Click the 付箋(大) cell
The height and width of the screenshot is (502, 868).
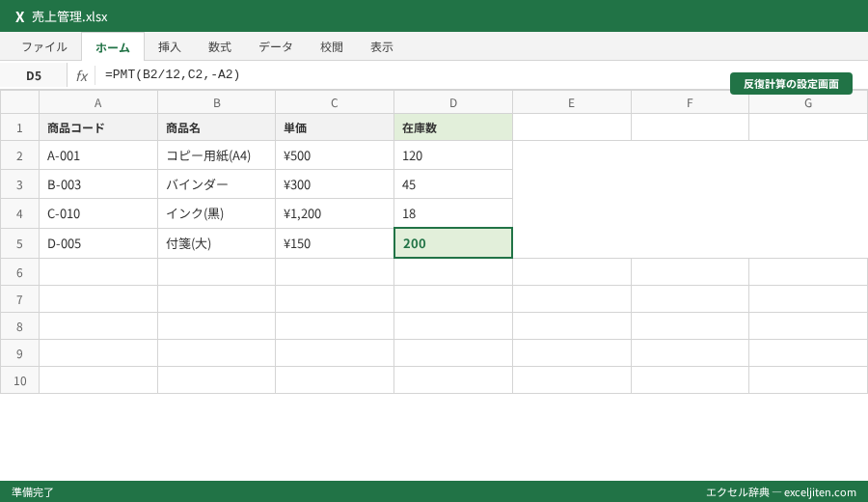tap(216, 243)
